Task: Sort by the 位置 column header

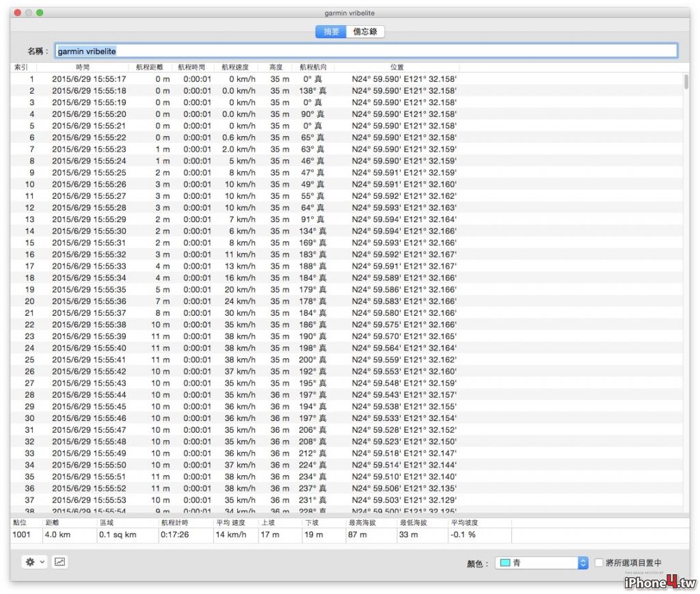Action: [397, 67]
